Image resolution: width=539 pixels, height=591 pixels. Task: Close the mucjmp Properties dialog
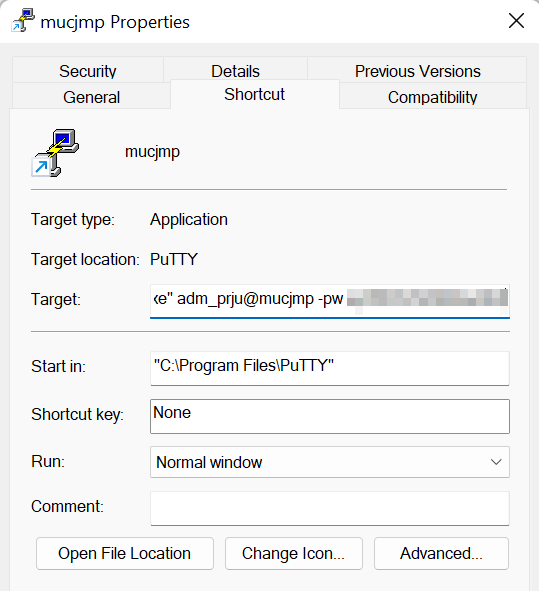coord(516,21)
